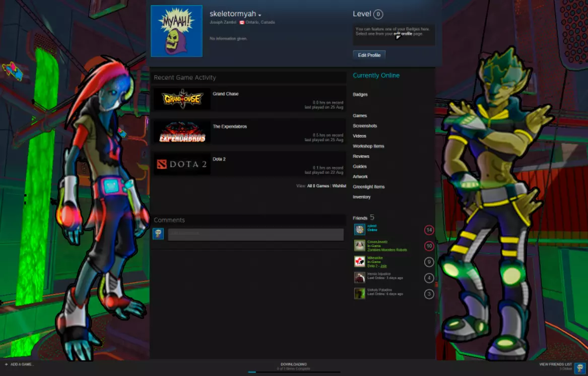Viewport: 588px width, 376px height.
Task: Click the level 4 friend badge
Action: 429,278
